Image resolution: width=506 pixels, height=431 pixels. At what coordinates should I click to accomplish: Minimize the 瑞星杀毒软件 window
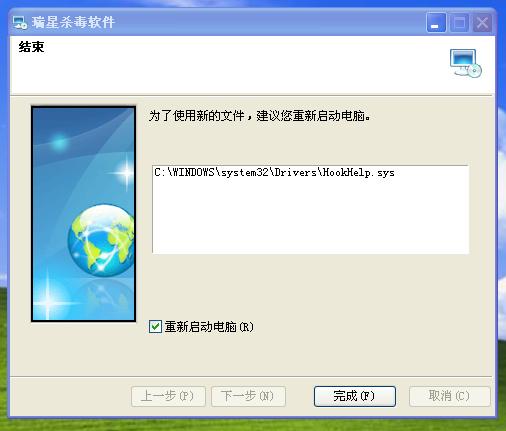click(436, 23)
